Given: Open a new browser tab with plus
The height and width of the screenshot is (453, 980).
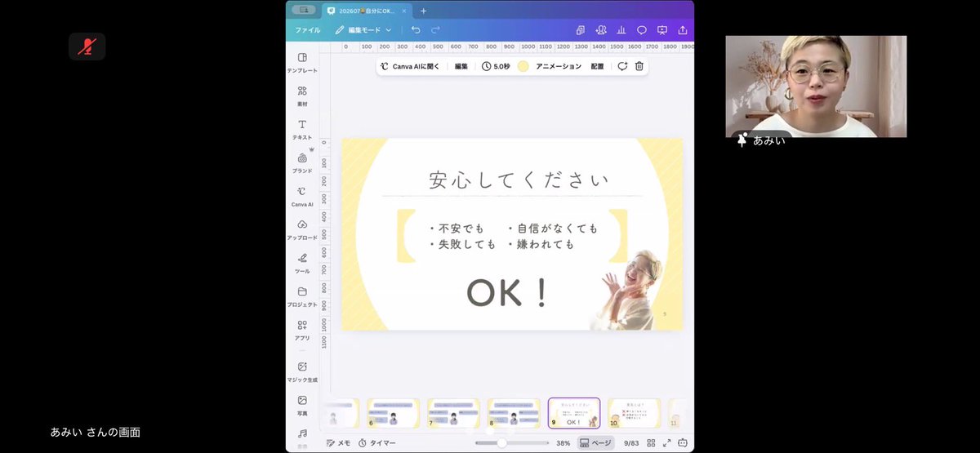Looking at the screenshot, I should click(423, 11).
